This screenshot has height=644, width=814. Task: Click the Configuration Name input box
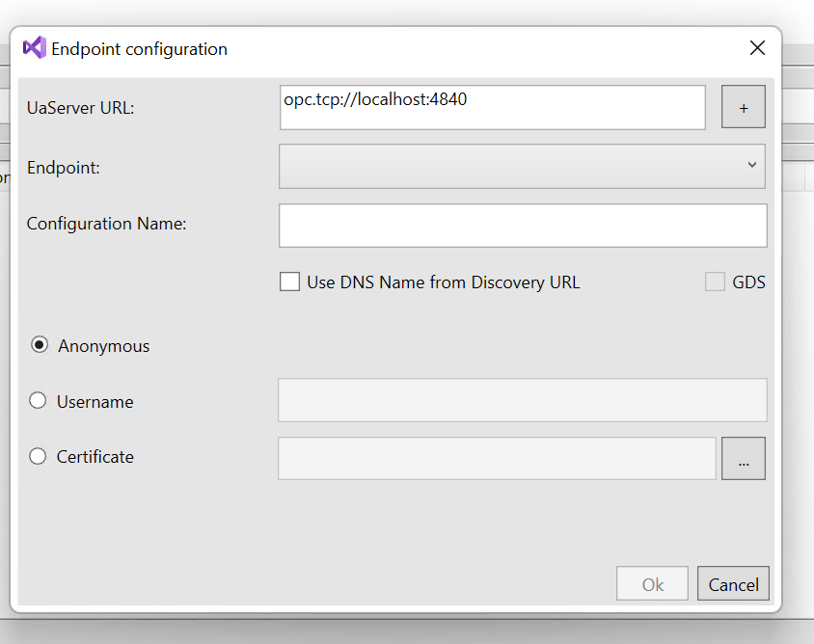pos(523,226)
